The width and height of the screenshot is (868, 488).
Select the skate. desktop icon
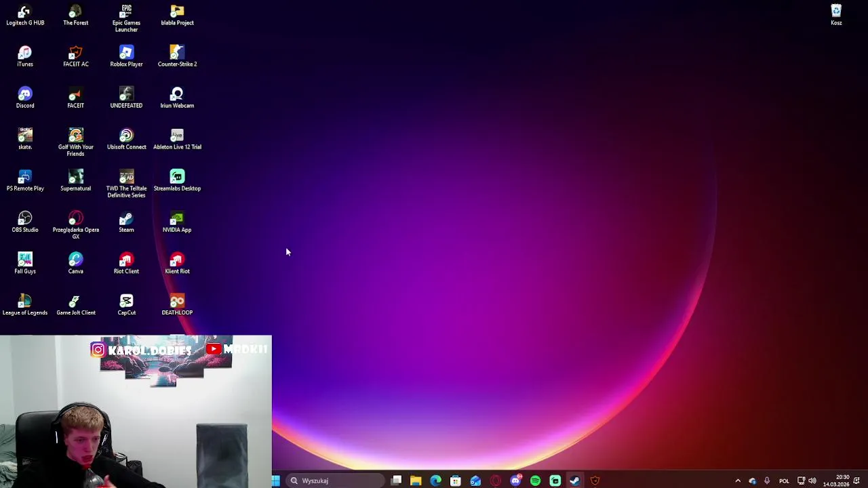tap(25, 140)
